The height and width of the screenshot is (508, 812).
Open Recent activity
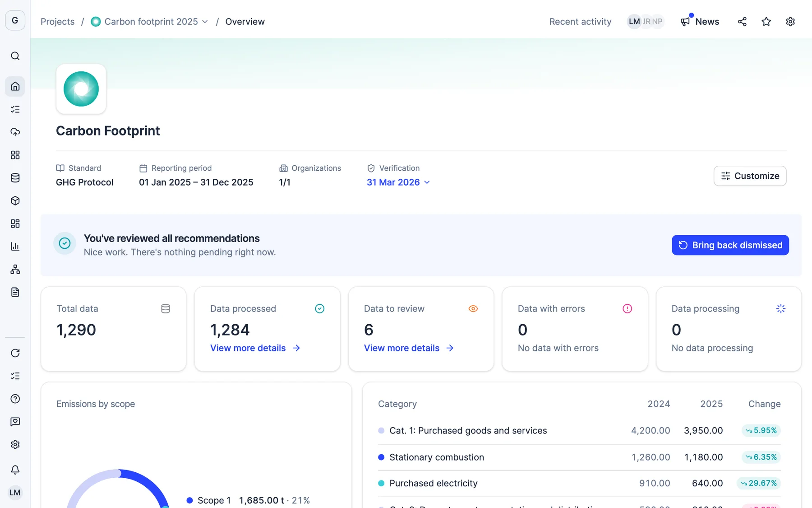pyautogui.click(x=580, y=22)
